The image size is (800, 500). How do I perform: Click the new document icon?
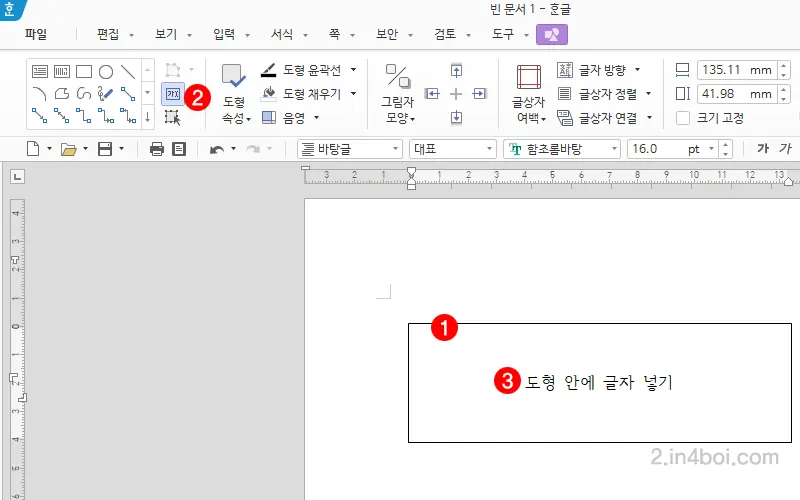point(33,149)
